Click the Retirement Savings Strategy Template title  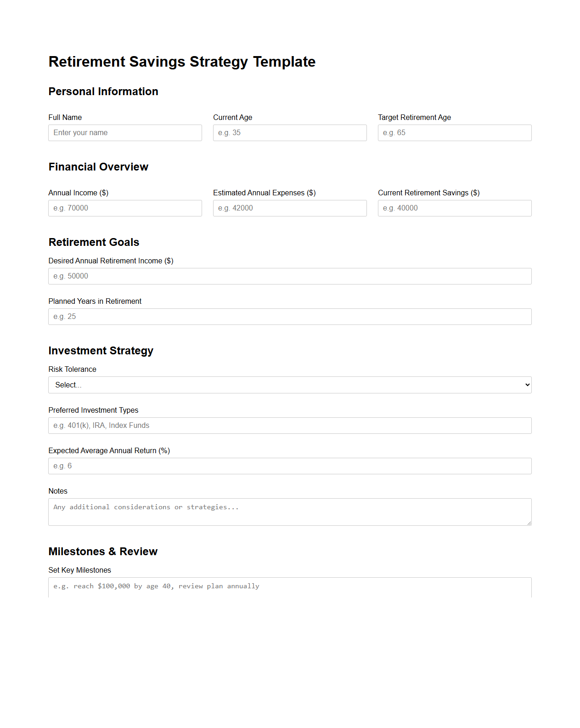click(x=182, y=62)
